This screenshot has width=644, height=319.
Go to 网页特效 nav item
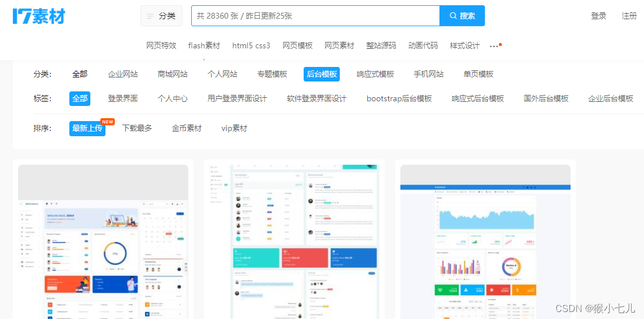pos(161,45)
